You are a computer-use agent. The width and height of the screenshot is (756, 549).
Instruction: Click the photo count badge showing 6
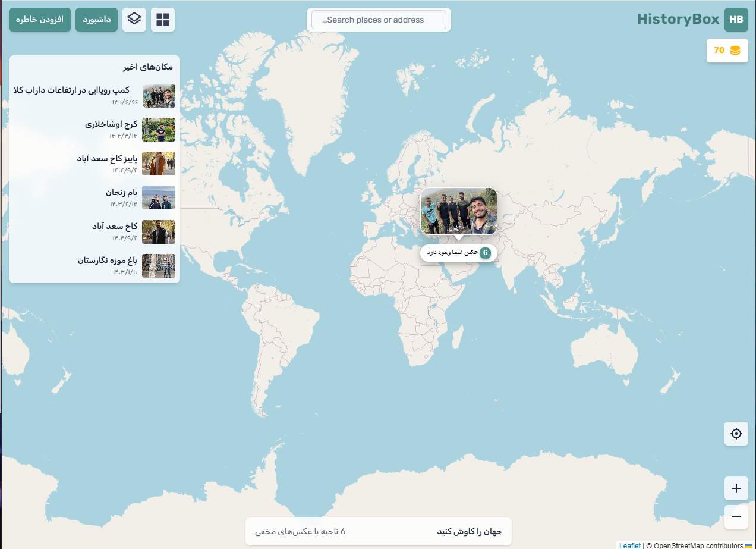(485, 253)
